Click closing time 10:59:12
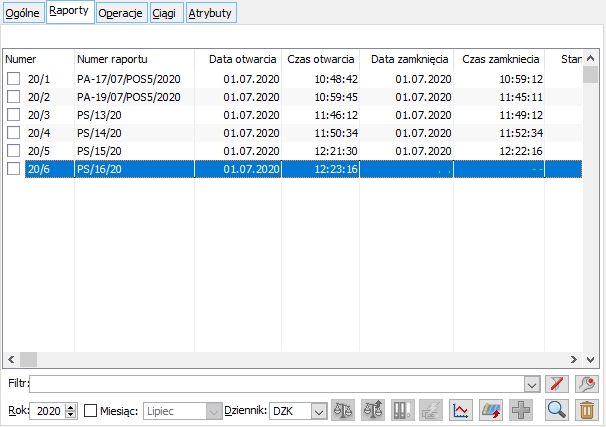This screenshot has height=427, width=606. click(521, 79)
